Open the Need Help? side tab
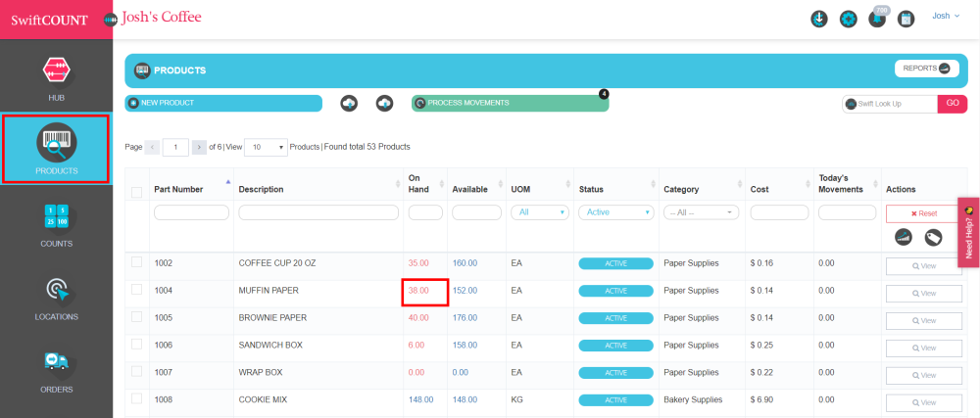This screenshot has width=980, height=418. [x=969, y=233]
